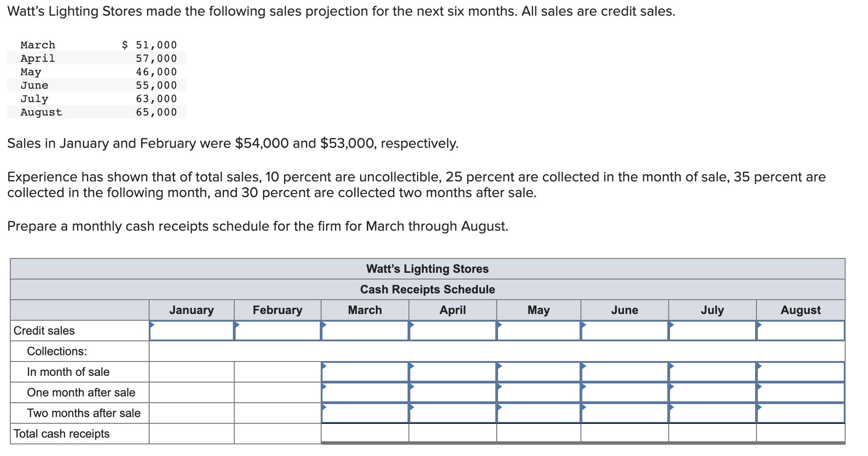
Task: Click the January Credit sales input cell
Action: click(191, 331)
